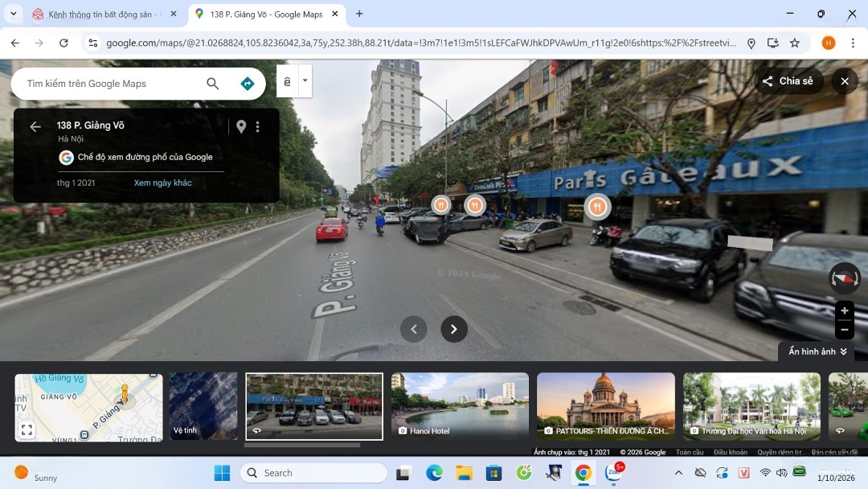The height and width of the screenshot is (489, 868).
Task: Click the restaurant marker near Paris Gateaux
Action: coord(596,207)
